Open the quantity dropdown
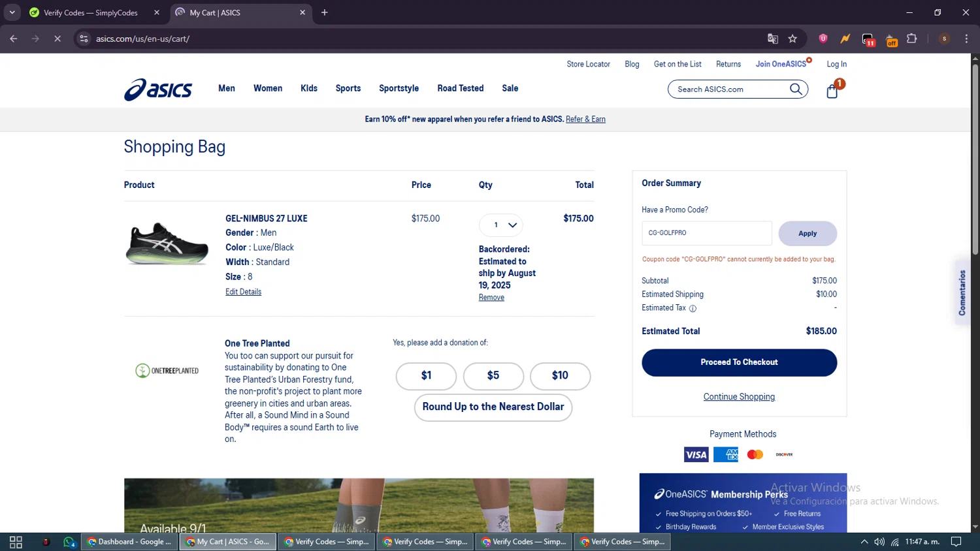Screen dimensions: 980x551 (501, 225)
